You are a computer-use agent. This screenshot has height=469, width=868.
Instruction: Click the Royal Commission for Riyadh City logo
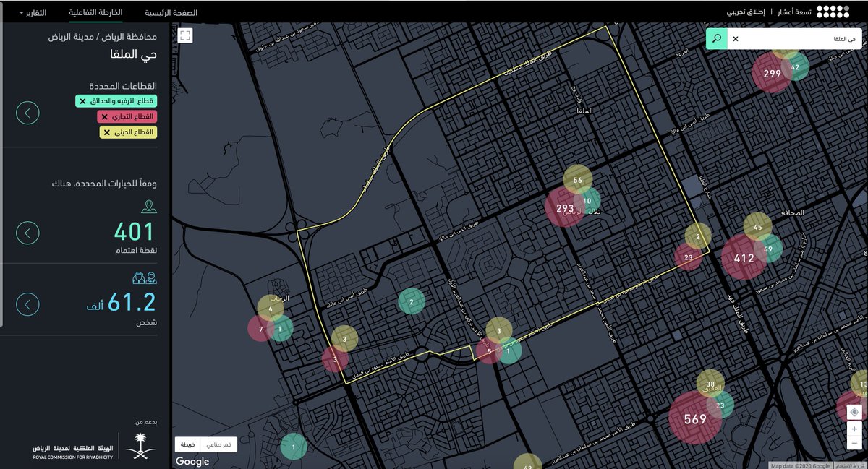coord(93,446)
